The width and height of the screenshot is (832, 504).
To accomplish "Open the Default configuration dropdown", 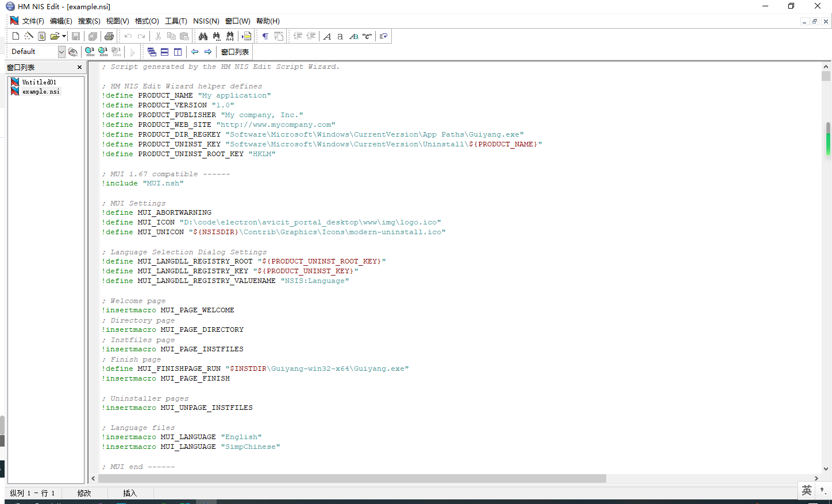I will coord(61,52).
